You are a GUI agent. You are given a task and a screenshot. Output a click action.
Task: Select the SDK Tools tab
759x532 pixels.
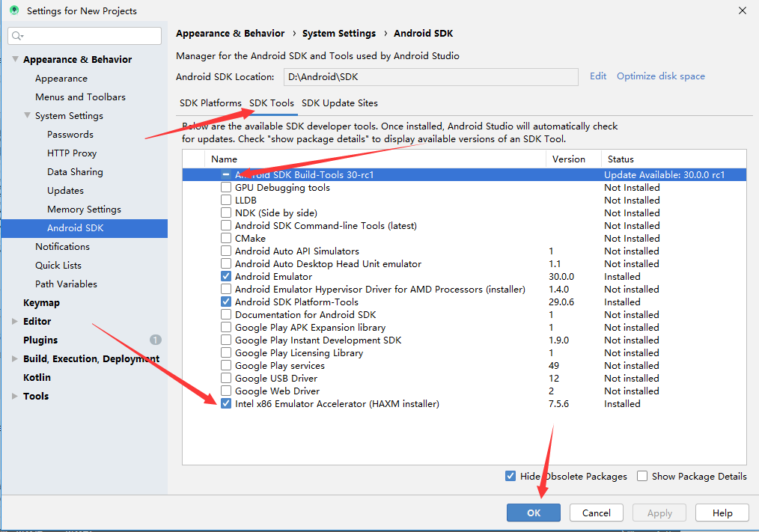coord(272,103)
